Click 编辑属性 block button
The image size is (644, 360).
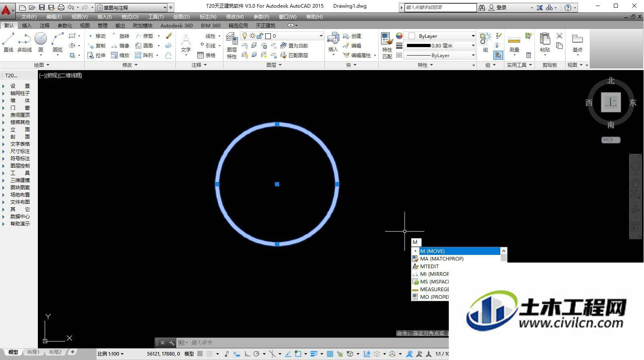click(x=357, y=55)
